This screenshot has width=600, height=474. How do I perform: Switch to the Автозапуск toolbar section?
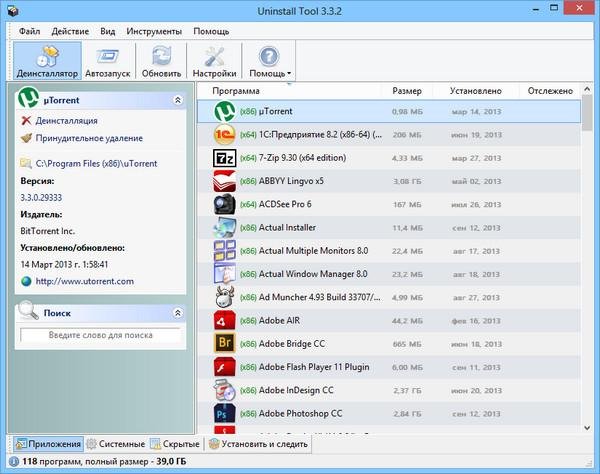(108, 60)
